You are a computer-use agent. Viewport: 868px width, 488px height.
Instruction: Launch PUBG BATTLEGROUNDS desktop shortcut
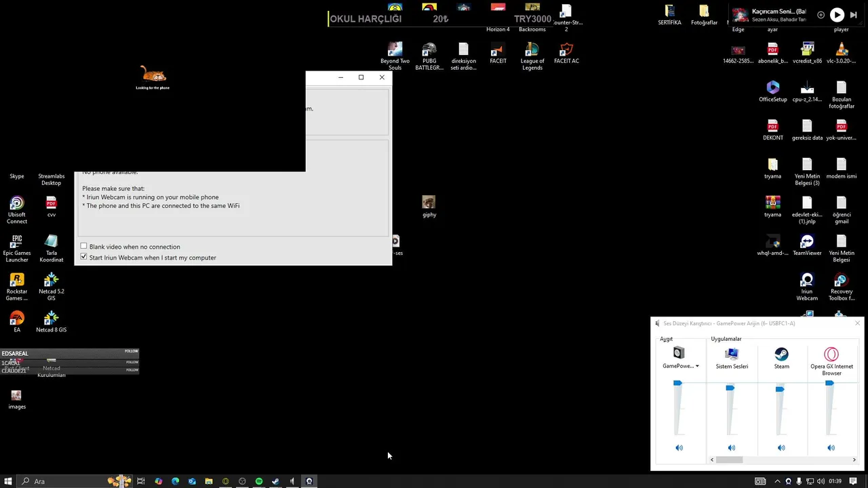(x=429, y=57)
